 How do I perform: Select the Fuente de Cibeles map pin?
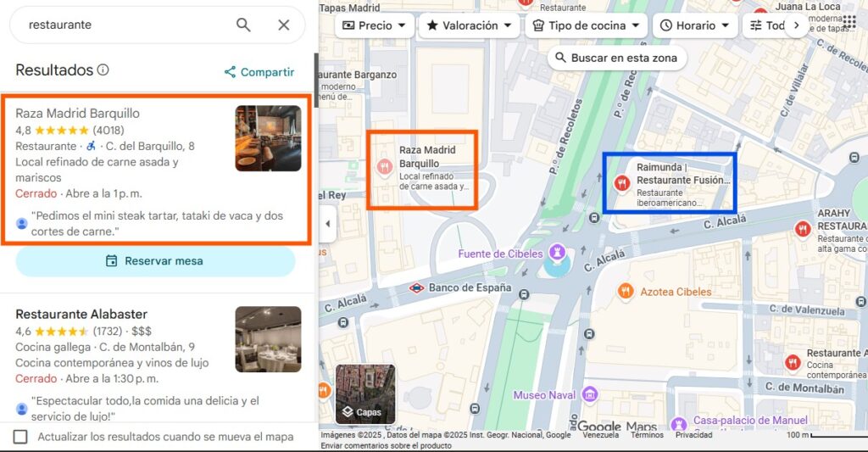556,252
